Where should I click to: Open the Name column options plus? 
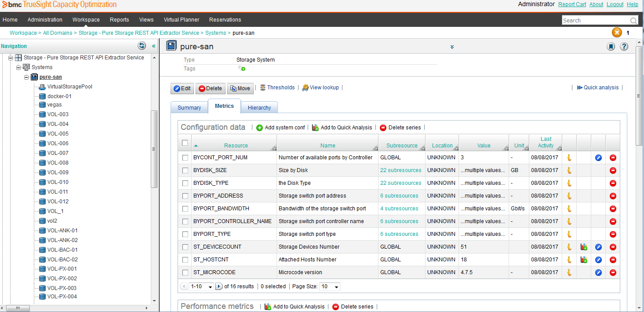click(x=376, y=149)
